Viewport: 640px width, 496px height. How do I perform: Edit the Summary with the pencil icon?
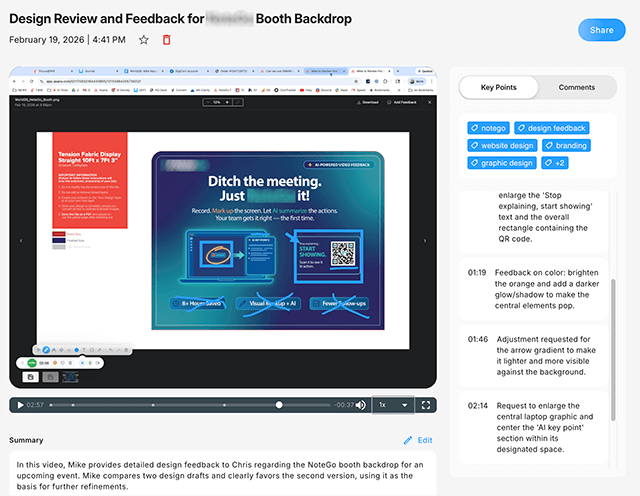[418, 440]
